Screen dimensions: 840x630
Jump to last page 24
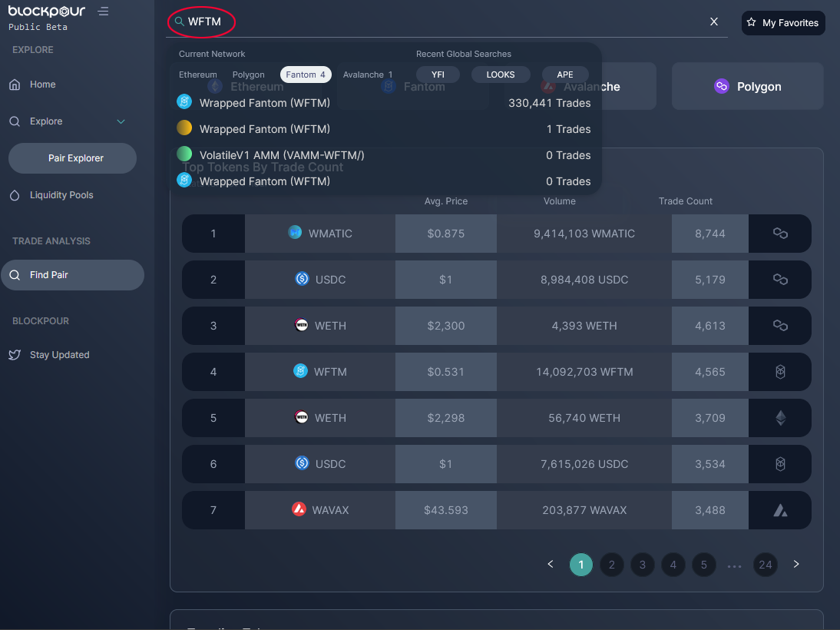click(x=765, y=565)
